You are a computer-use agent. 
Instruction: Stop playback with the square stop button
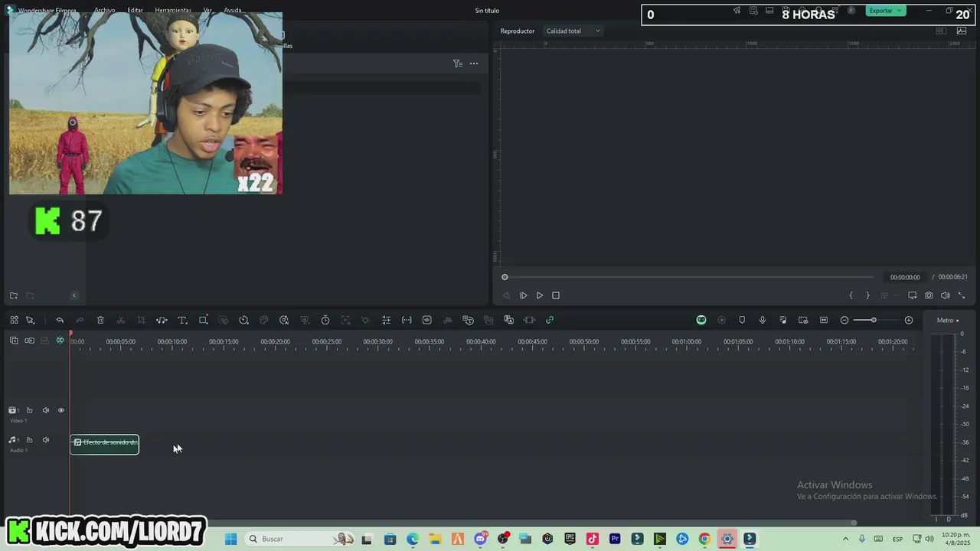click(556, 295)
